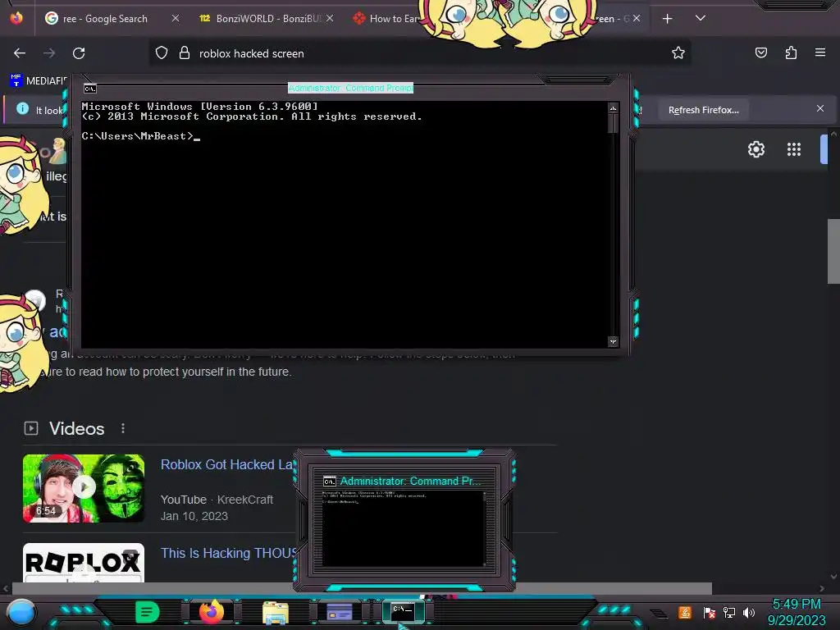
Task: Click the Command Prompt taskbar icon
Action: click(403, 612)
